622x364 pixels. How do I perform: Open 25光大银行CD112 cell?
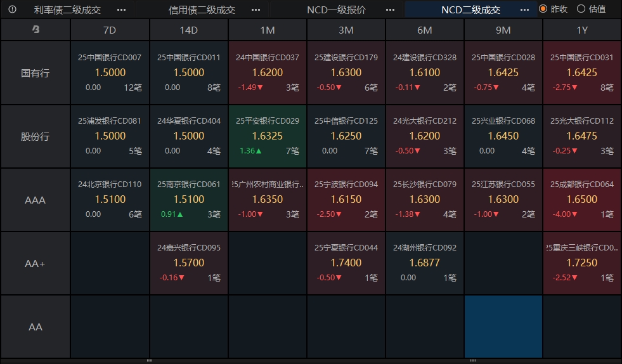[x=582, y=136]
